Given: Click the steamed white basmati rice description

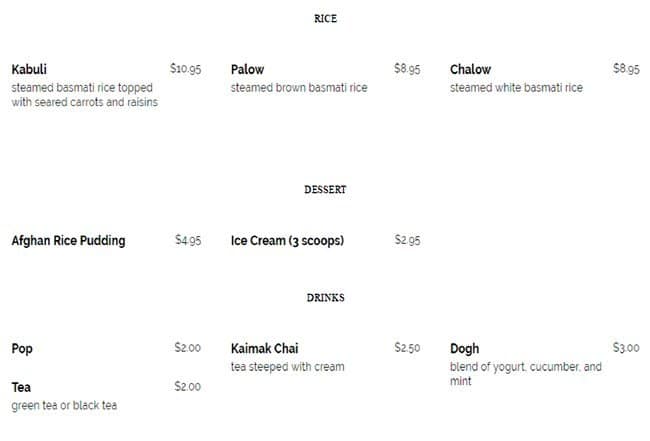Looking at the screenshot, I should click(x=516, y=88).
